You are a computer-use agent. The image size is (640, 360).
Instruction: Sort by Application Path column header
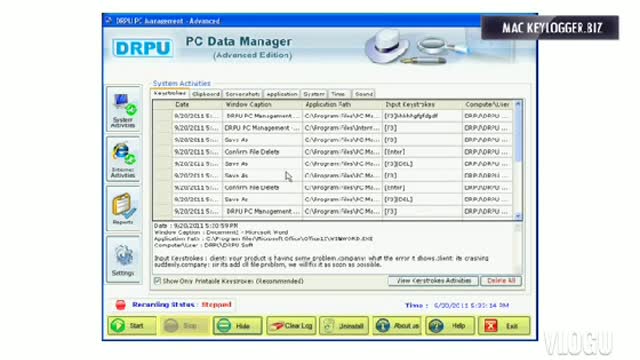[342, 104]
